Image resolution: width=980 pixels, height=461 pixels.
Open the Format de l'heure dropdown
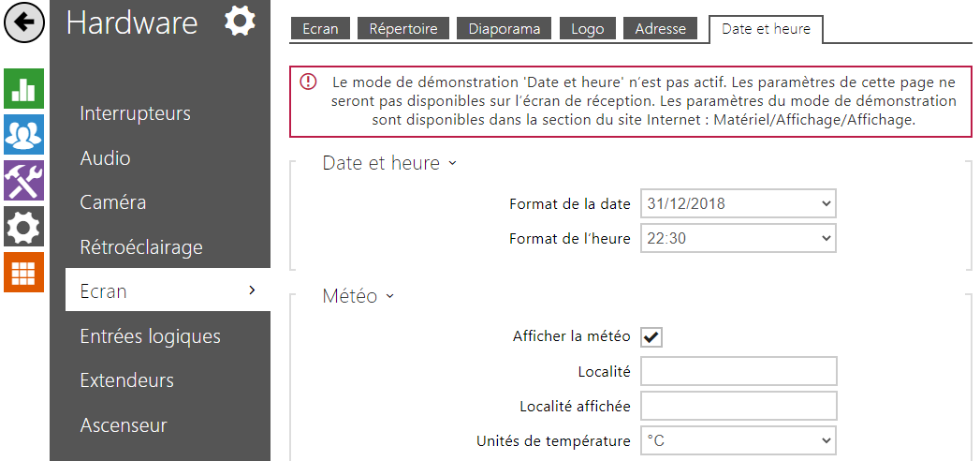(x=739, y=238)
